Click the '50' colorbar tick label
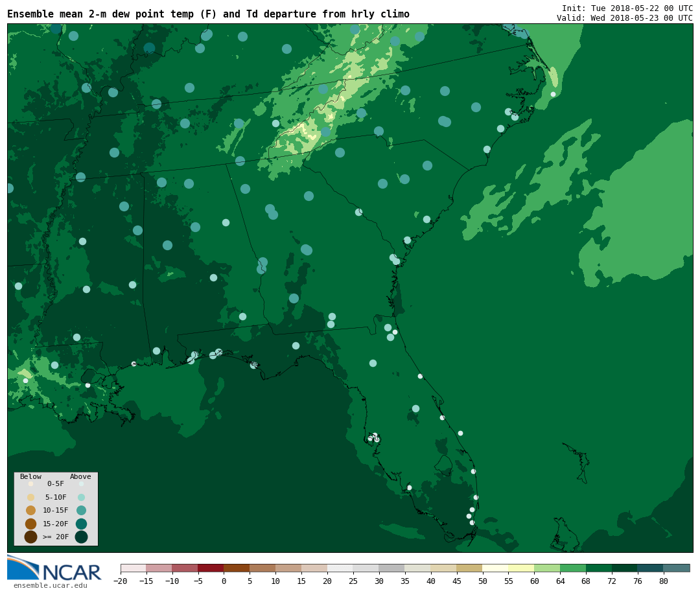 (483, 581)
